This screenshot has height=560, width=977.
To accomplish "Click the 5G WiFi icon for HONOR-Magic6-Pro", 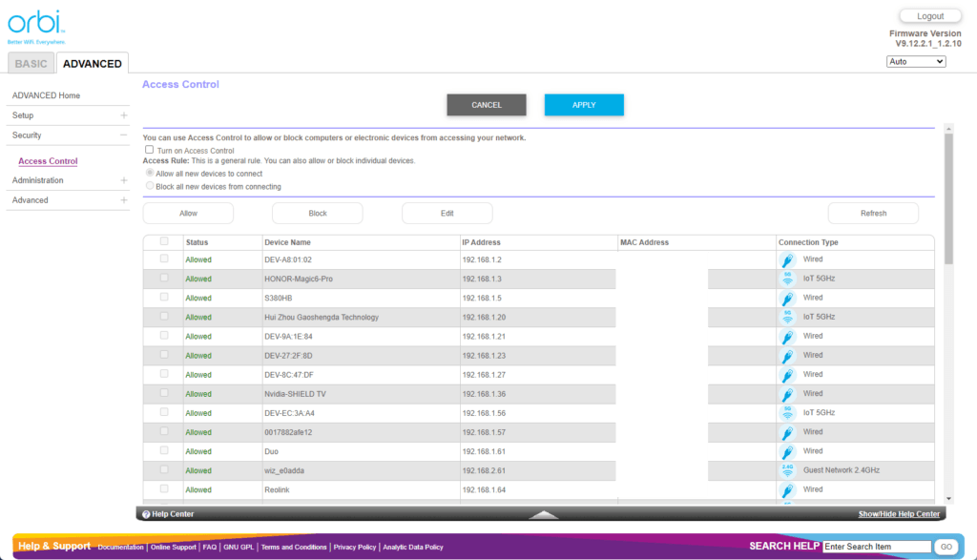I will (x=787, y=279).
